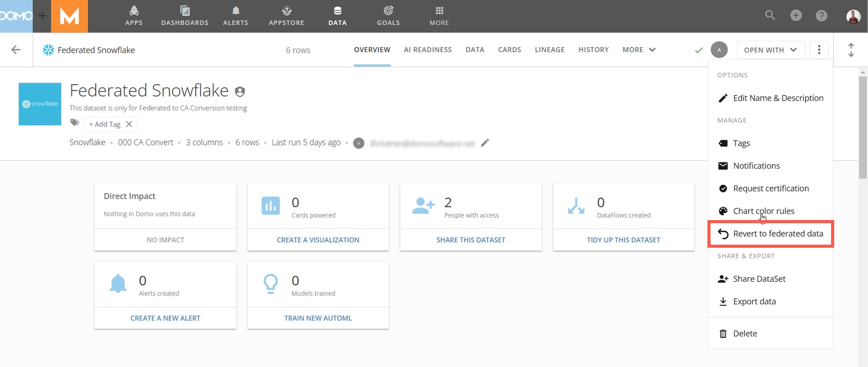Switch to the Lineage tab
The width and height of the screenshot is (868, 367).
pyautogui.click(x=550, y=50)
